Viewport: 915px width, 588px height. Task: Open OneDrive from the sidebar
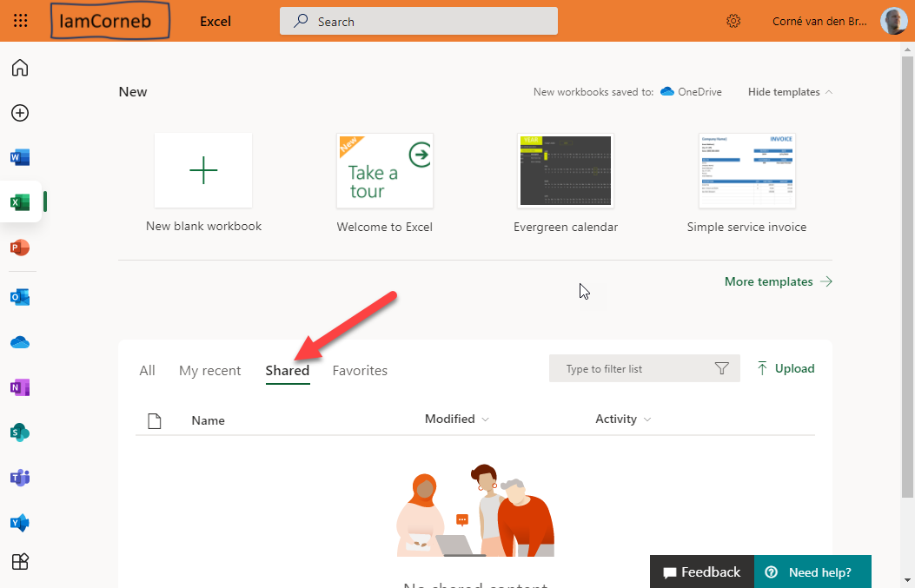tap(20, 342)
